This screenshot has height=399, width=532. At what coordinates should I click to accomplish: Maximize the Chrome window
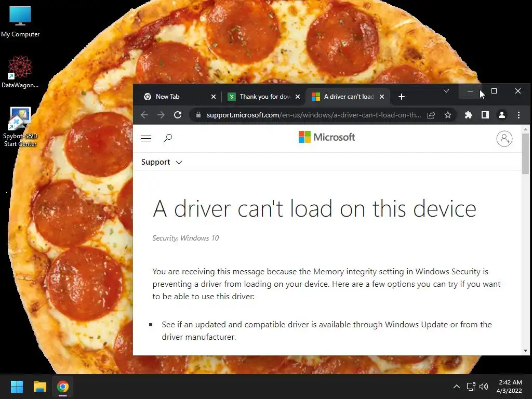494,91
